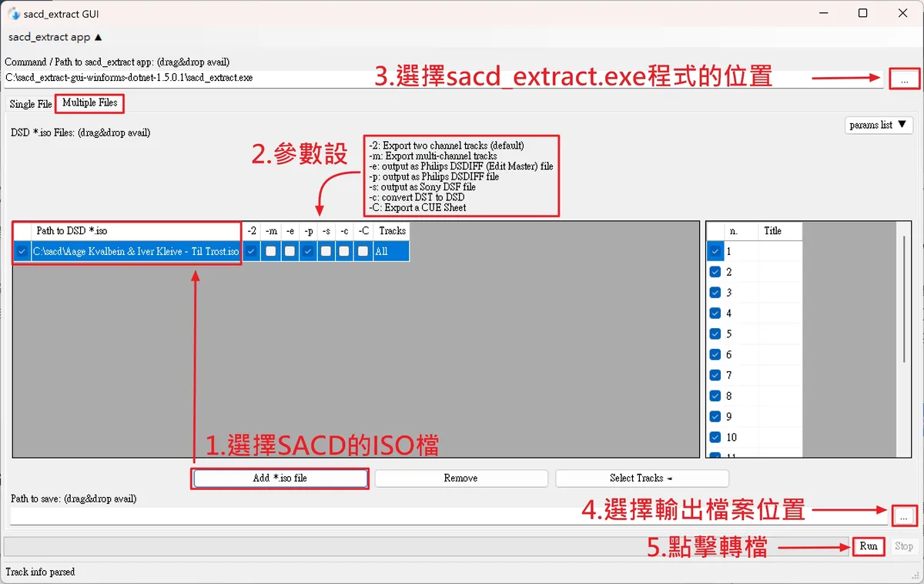This screenshot has height=584, width=924.
Task: Switch to the Multiple Files tab
Action: pyautogui.click(x=90, y=103)
